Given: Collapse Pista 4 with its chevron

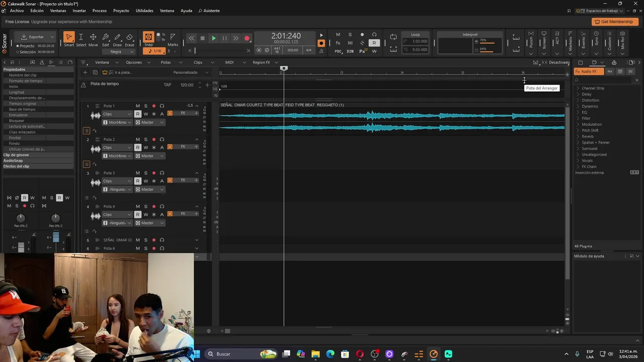Looking at the screenshot, I should pyautogui.click(x=197, y=207).
